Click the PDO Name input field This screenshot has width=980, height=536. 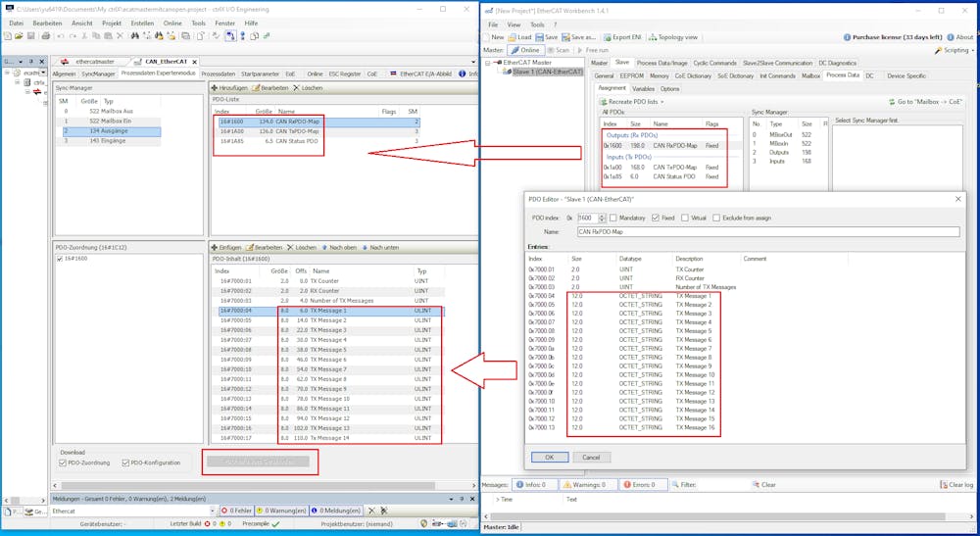pos(769,231)
